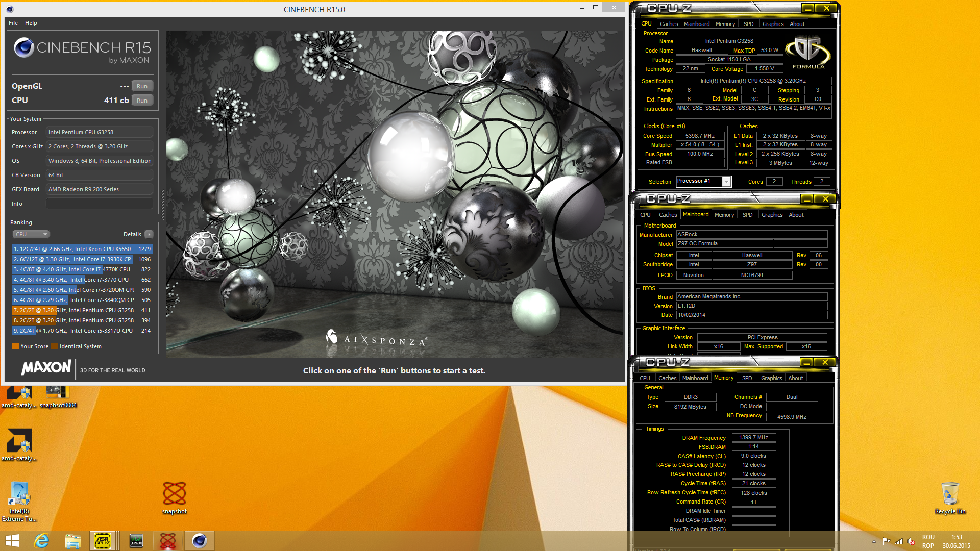The image size is (980, 551).
Task: Click the DRAM Frequency value 1399.7 MHz
Action: point(753,437)
